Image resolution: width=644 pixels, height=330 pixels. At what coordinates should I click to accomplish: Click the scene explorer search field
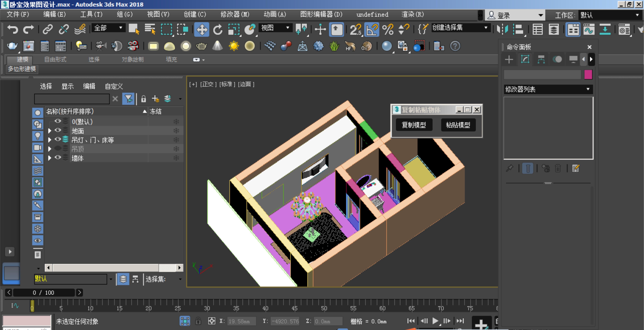(x=72, y=99)
